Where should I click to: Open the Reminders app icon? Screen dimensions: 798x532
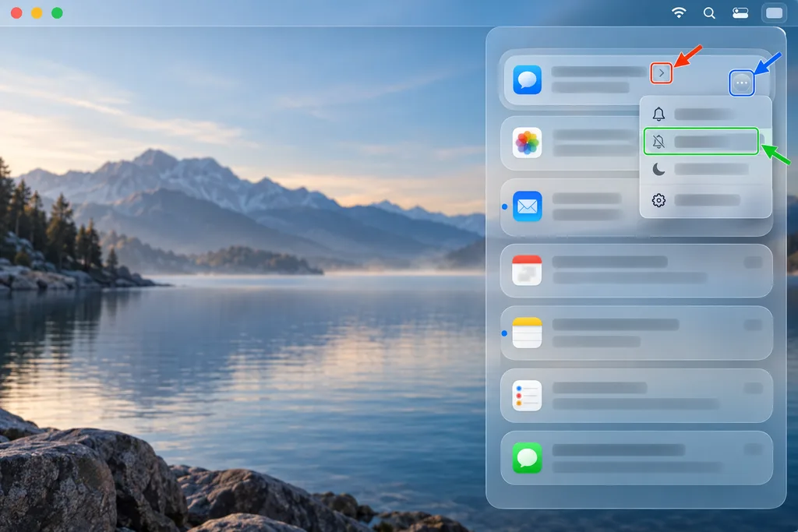pos(527,396)
